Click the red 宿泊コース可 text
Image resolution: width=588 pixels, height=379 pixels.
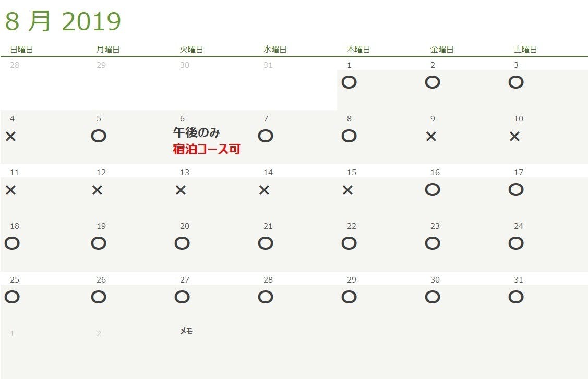pos(207,150)
